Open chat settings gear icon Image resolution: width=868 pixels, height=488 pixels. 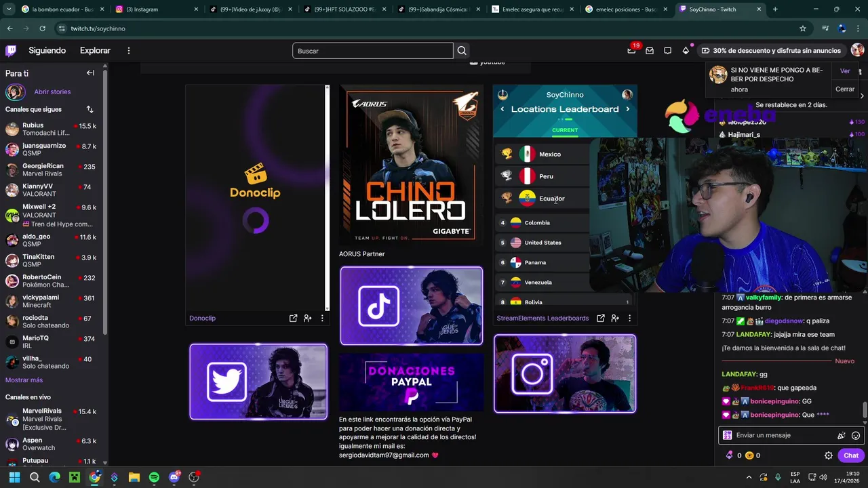pos(828,455)
